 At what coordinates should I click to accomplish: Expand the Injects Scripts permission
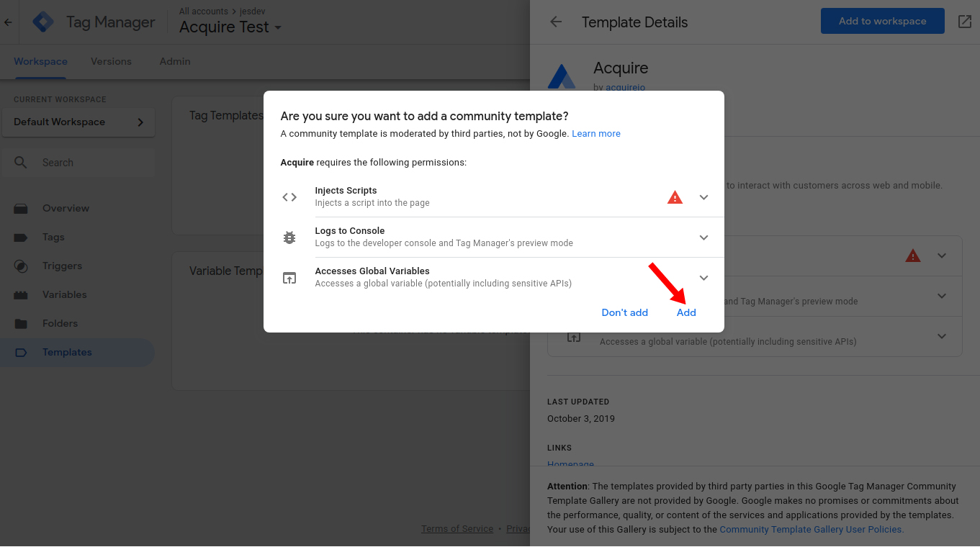[x=704, y=197]
